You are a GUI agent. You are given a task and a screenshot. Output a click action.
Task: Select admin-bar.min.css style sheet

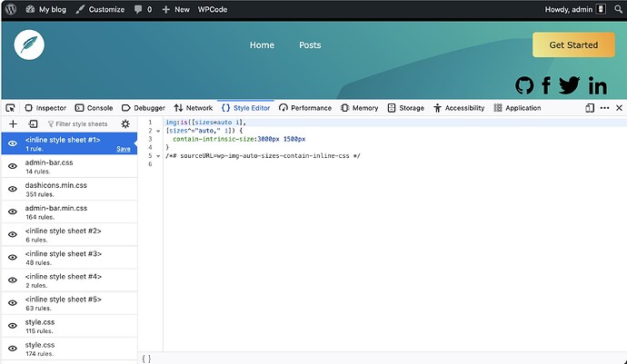tap(69, 212)
